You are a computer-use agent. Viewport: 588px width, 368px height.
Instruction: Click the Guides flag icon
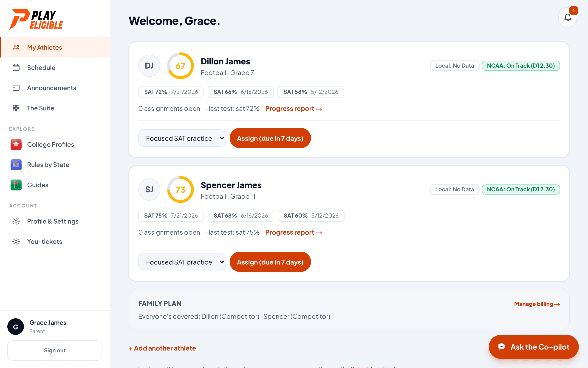[x=16, y=185]
